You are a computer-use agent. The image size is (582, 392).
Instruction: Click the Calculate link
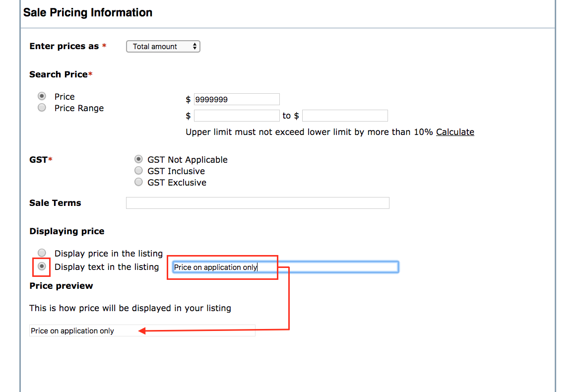click(455, 132)
